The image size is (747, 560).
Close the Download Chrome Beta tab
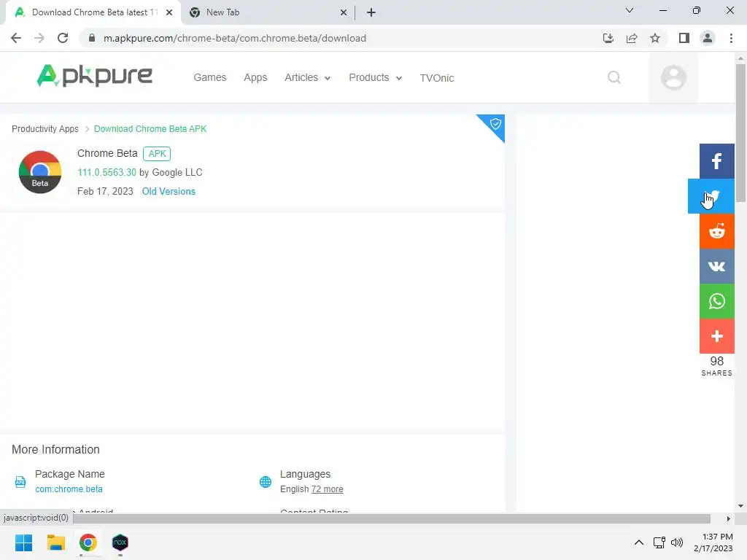click(x=169, y=12)
